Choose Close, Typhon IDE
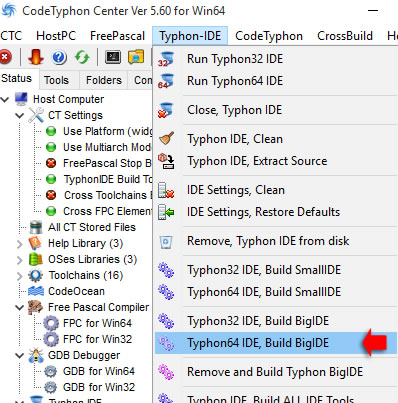Viewport: 398px width, 403px height. pos(276,110)
